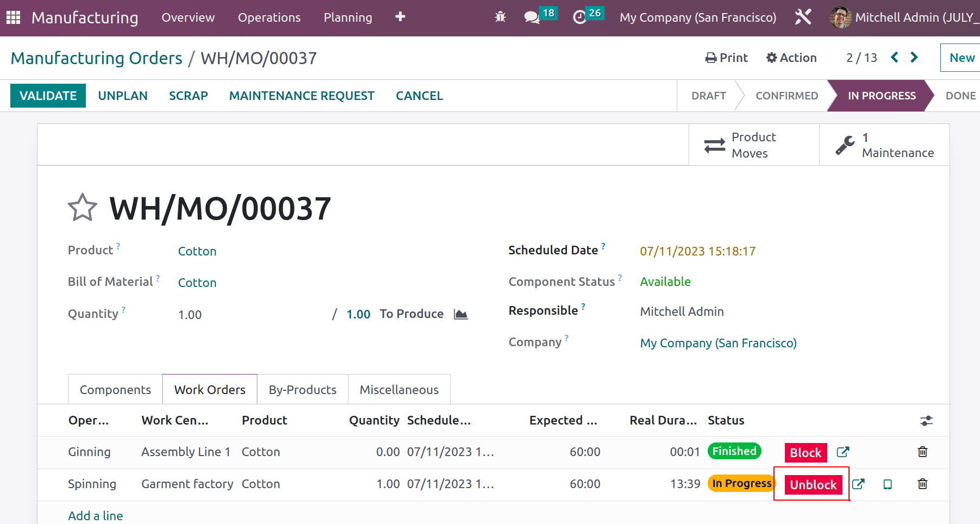Go to Manufacturing Orders breadcrumb
The width and height of the screenshot is (980, 524).
[97, 58]
